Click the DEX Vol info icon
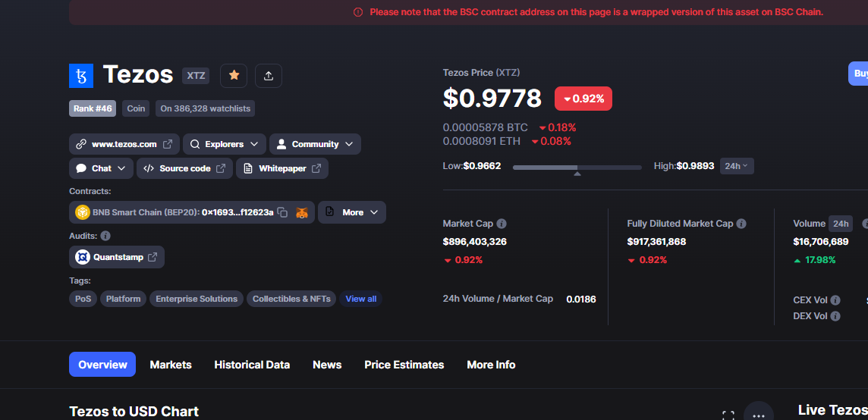The width and height of the screenshot is (868, 420). point(835,316)
